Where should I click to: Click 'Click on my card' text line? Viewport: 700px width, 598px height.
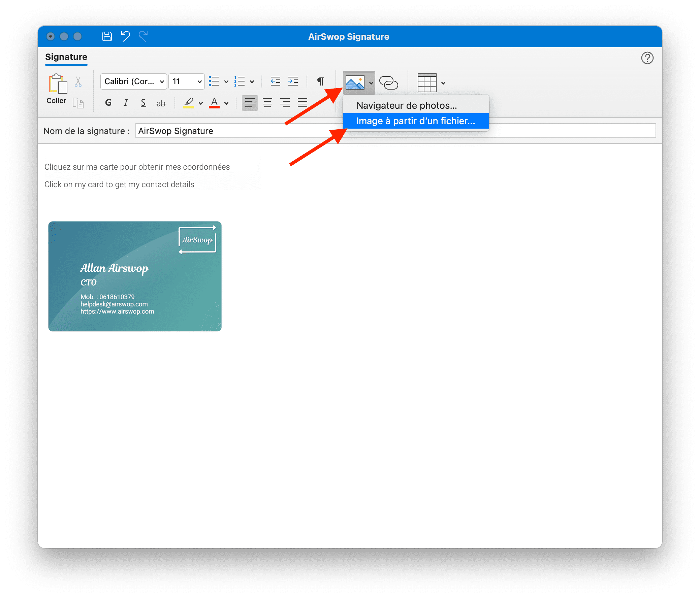(x=119, y=185)
